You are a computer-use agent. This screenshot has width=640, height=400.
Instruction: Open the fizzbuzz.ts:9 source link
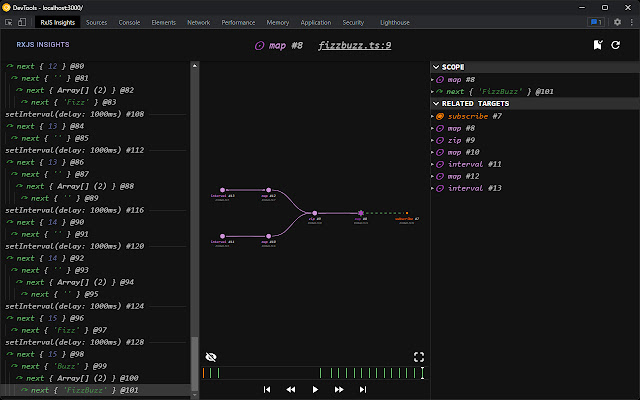click(x=355, y=45)
